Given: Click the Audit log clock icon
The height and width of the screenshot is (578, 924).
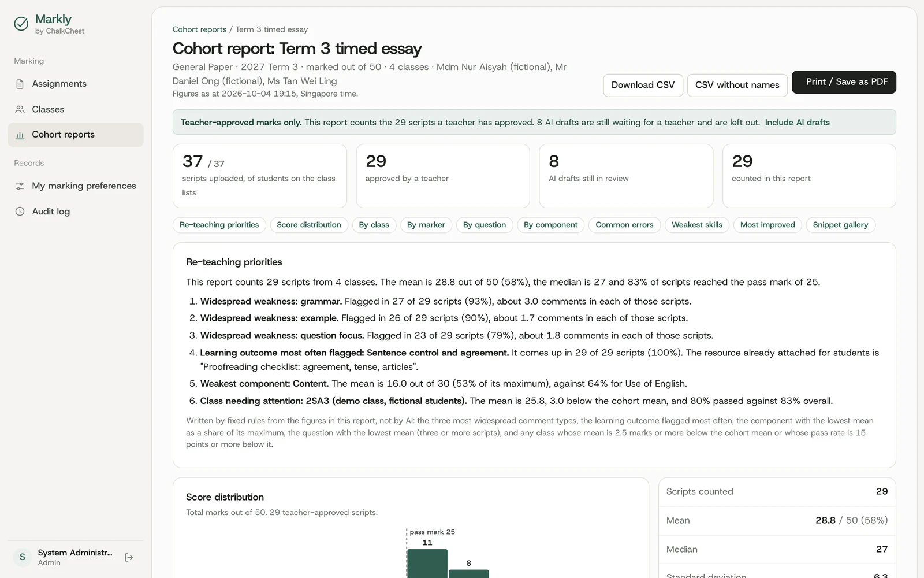Looking at the screenshot, I should point(20,212).
